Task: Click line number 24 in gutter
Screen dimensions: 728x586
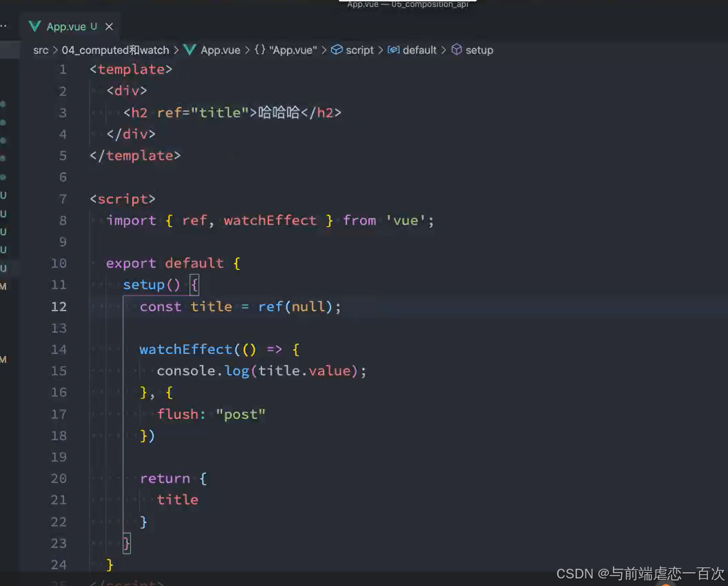Action: pos(59,565)
